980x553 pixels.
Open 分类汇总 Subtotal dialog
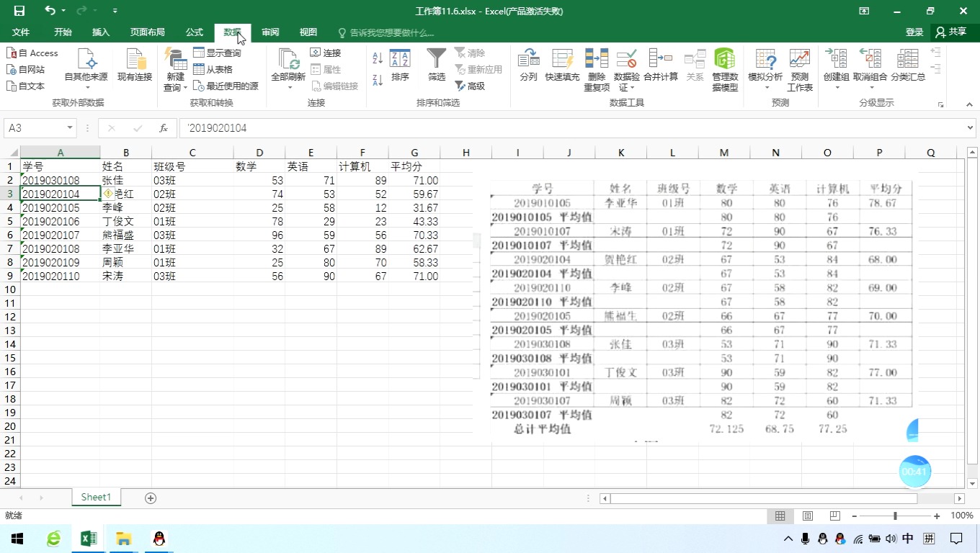pyautogui.click(x=907, y=68)
